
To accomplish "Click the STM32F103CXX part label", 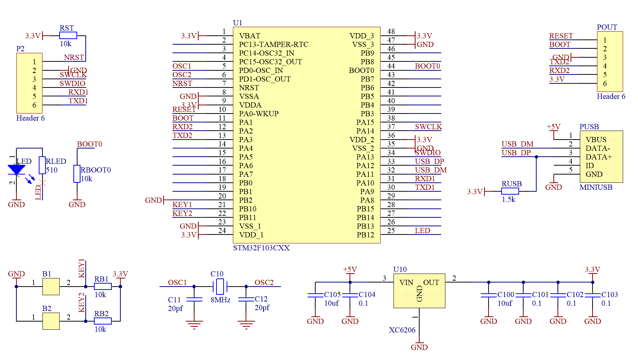I will [x=261, y=248].
